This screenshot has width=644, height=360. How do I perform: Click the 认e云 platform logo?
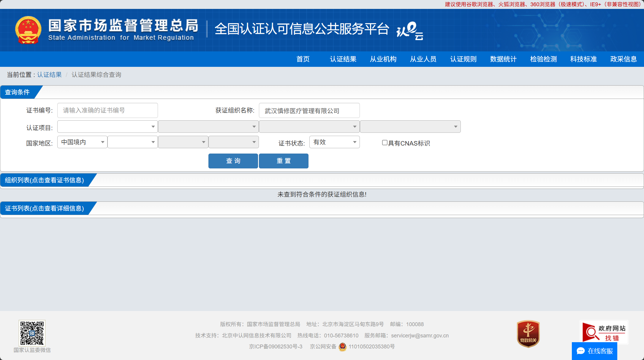[x=410, y=30]
